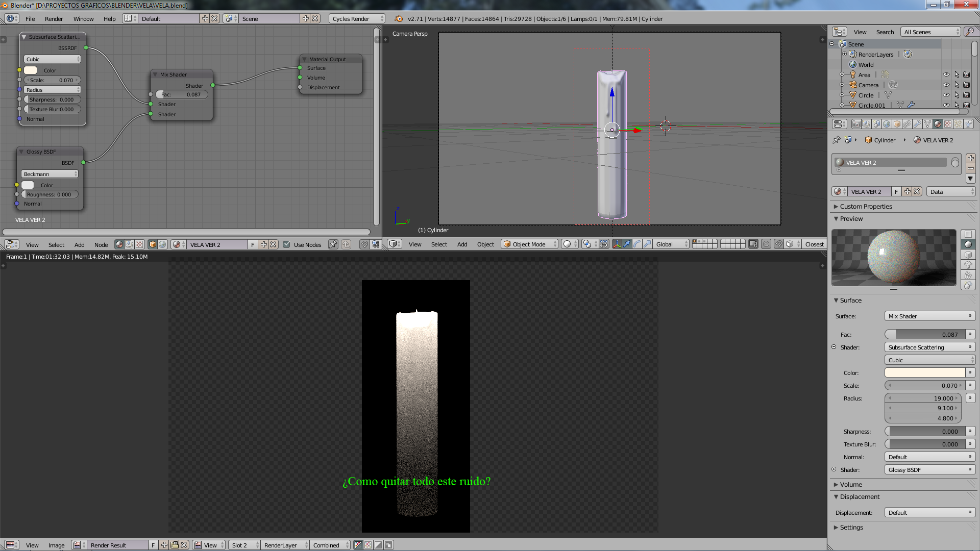Open the Object Mode dropdown

[529, 244]
